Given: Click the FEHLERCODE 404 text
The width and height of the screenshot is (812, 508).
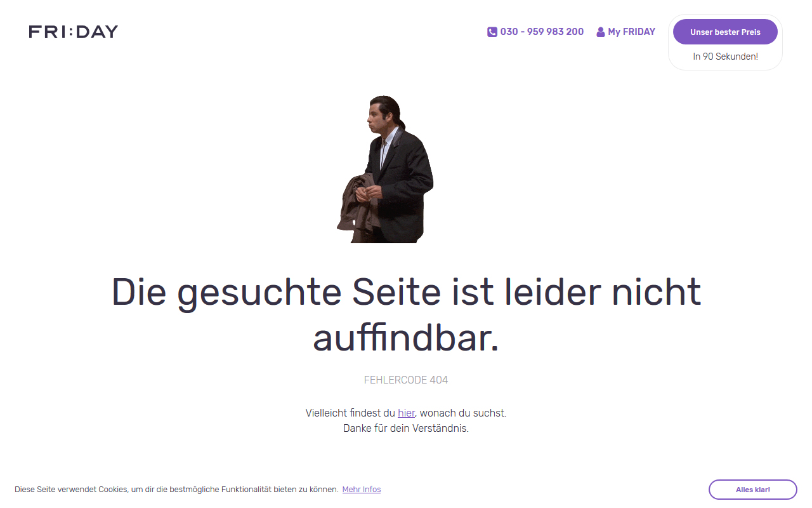Looking at the screenshot, I should [x=406, y=380].
